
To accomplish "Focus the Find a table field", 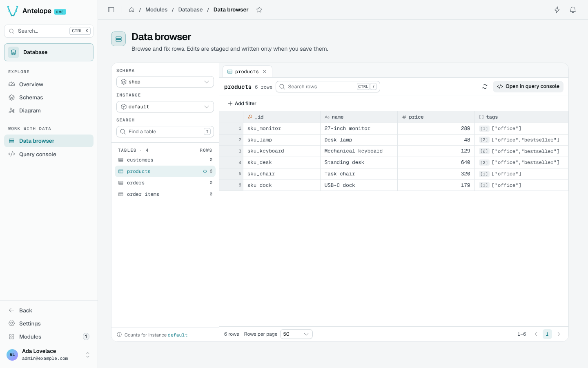I will pyautogui.click(x=165, y=132).
